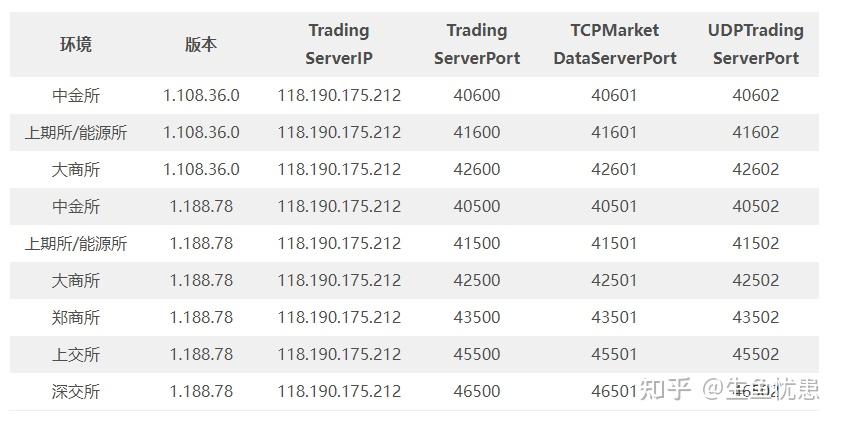Click the 42602 UDP port cell
The width and height of the screenshot is (841, 423).
click(x=755, y=169)
